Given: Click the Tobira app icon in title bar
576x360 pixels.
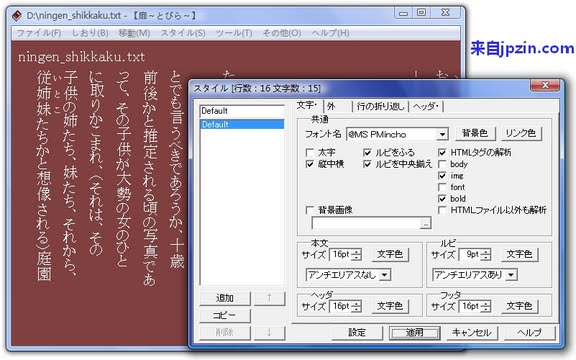Looking at the screenshot, I should 16,15.
